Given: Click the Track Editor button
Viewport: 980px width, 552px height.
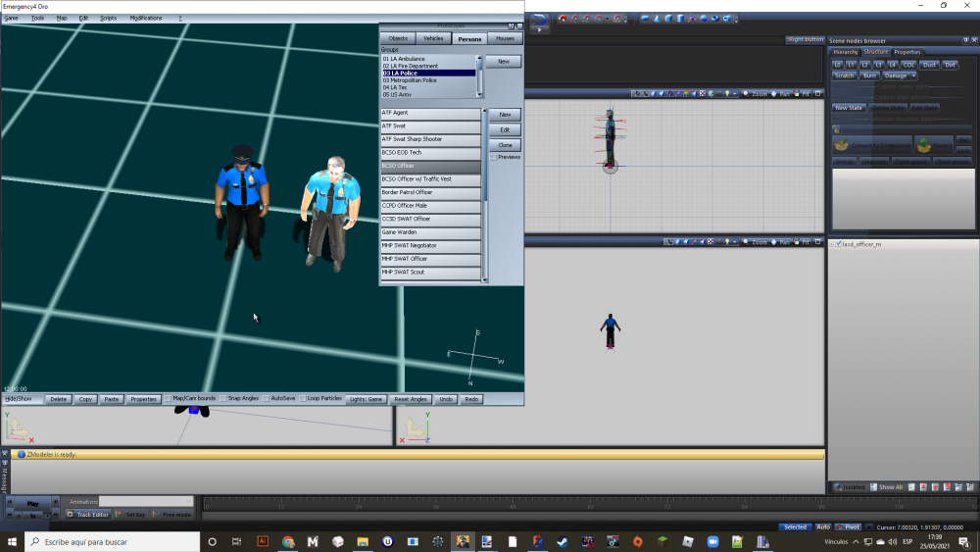Looking at the screenshot, I should (88, 515).
